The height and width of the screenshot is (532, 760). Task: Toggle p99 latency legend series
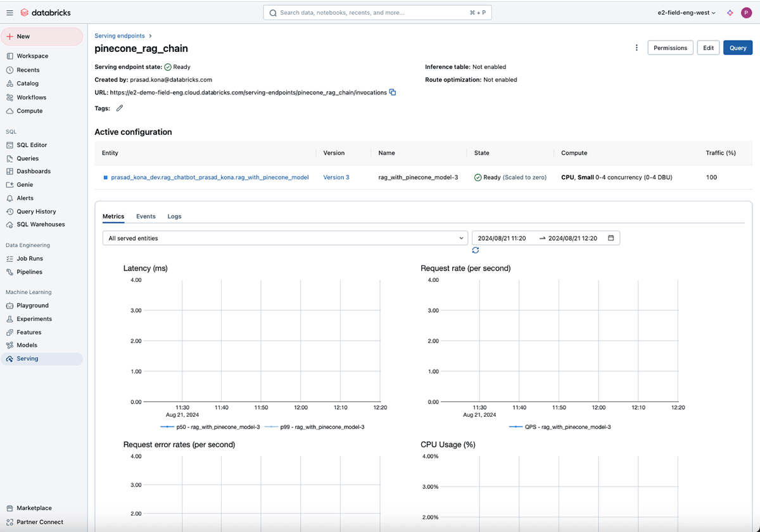313,427
